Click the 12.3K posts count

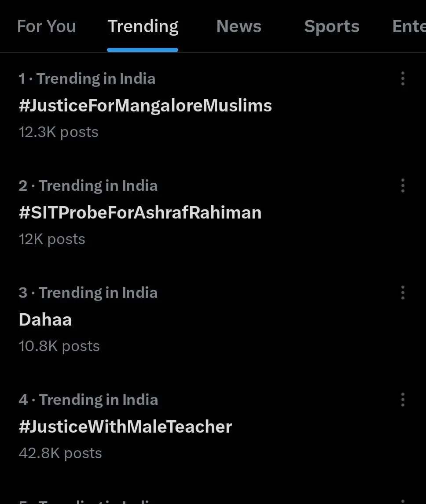point(59,132)
